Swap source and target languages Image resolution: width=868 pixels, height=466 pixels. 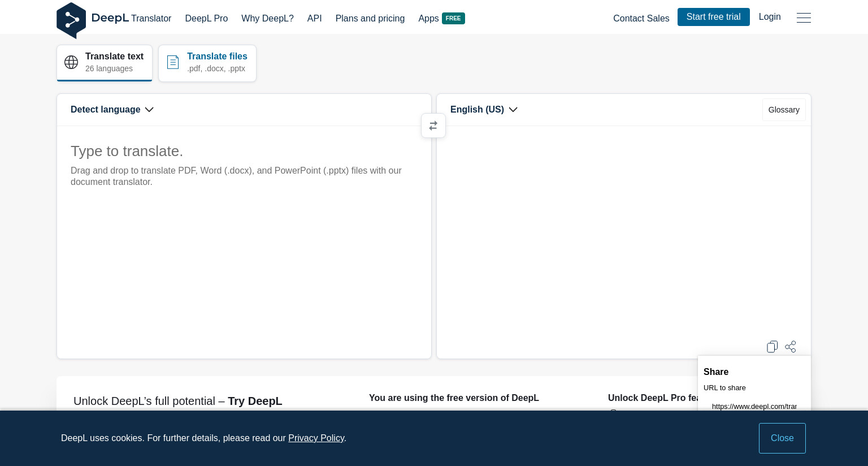(433, 126)
